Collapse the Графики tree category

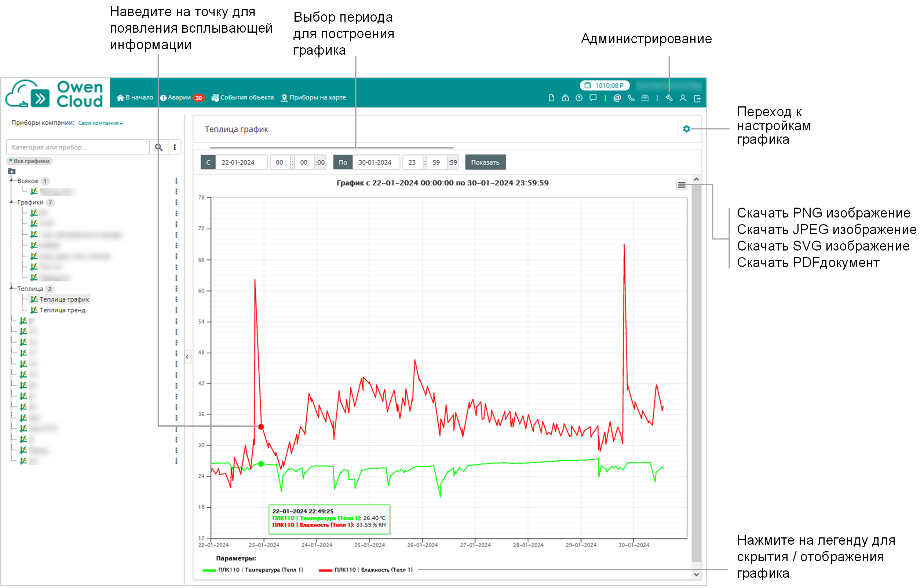(x=11, y=202)
